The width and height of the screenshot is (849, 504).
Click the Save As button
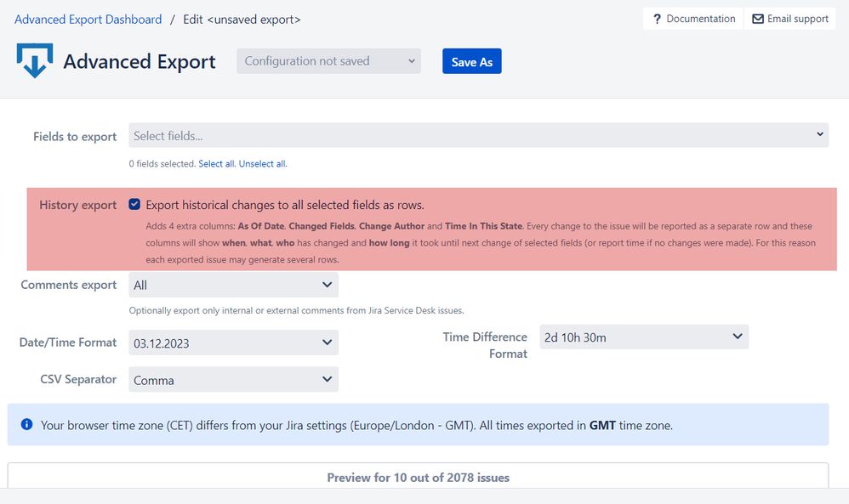tap(471, 61)
